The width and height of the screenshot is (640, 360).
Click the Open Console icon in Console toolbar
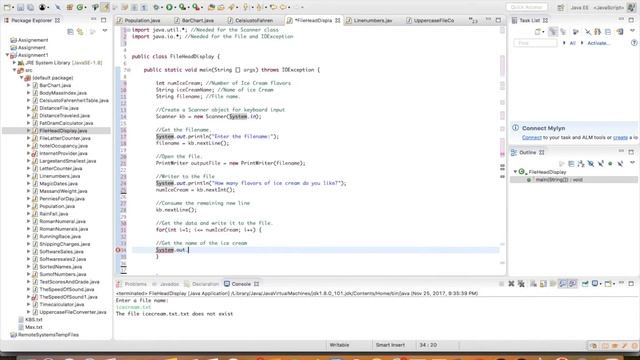click(x=608, y=284)
